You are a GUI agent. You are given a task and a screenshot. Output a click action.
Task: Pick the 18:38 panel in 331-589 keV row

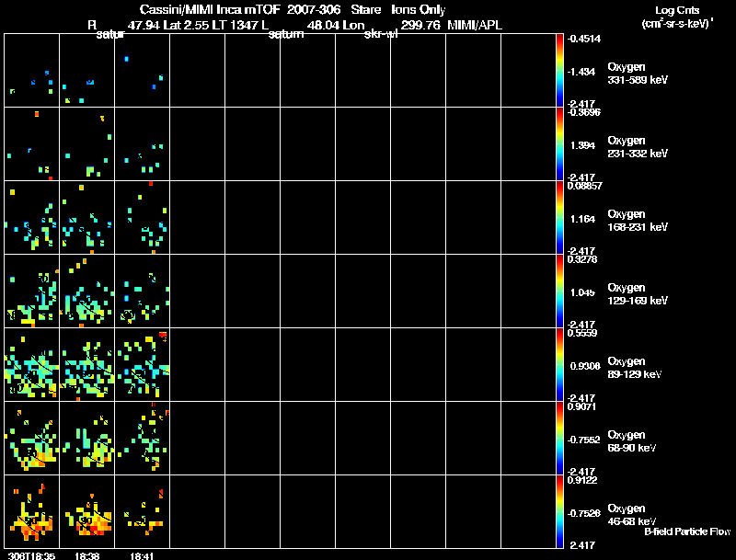pos(86,71)
